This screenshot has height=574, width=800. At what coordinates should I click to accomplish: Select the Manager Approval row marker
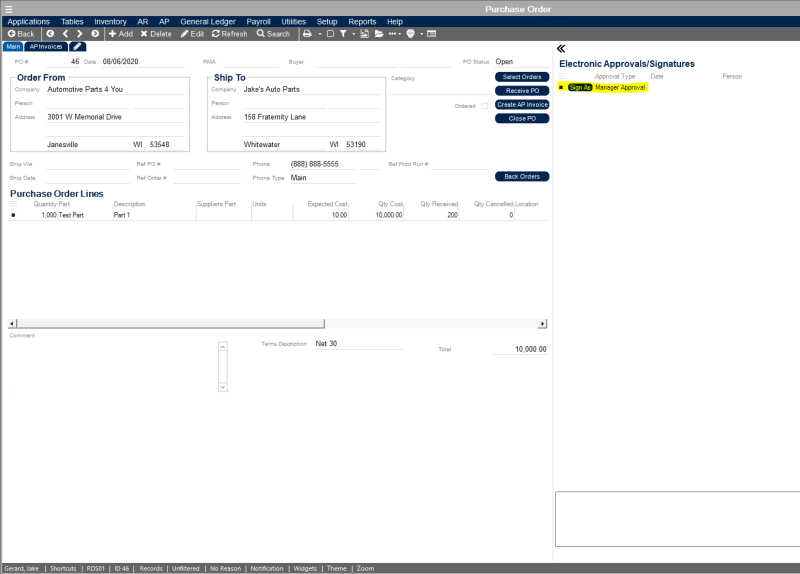pyautogui.click(x=561, y=87)
